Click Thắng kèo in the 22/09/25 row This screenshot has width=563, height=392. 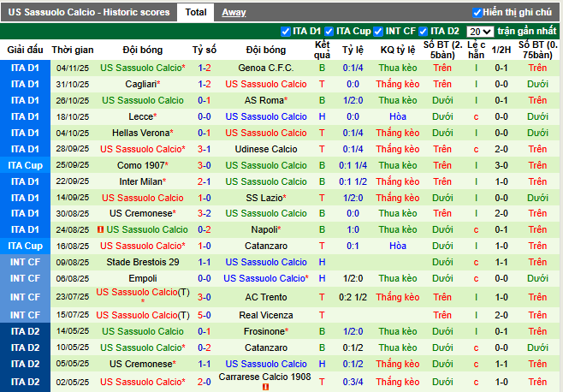398,181
